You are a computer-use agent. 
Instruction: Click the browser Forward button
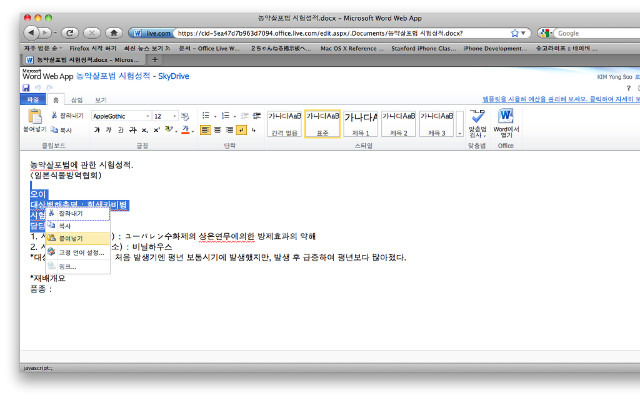[x=44, y=33]
